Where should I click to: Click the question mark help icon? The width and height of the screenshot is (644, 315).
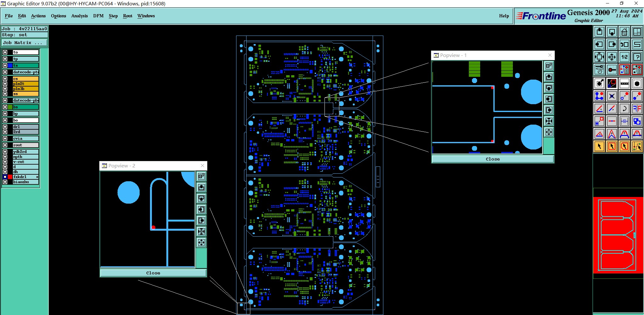(637, 57)
